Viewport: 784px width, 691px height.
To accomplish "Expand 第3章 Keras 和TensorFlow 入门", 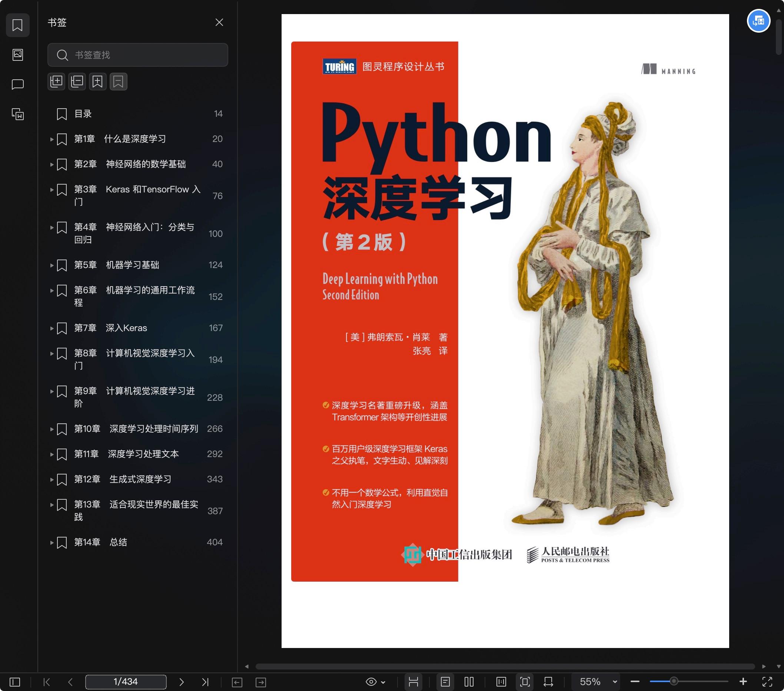I will pyautogui.click(x=52, y=189).
